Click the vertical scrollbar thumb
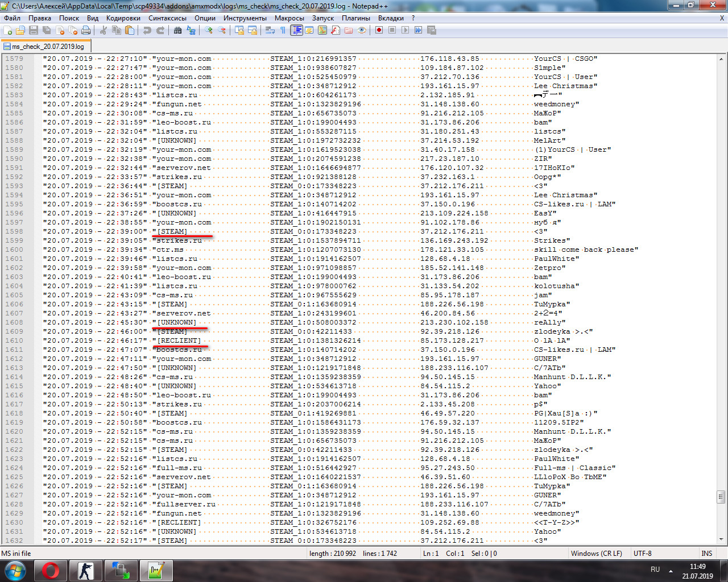 tap(721, 497)
